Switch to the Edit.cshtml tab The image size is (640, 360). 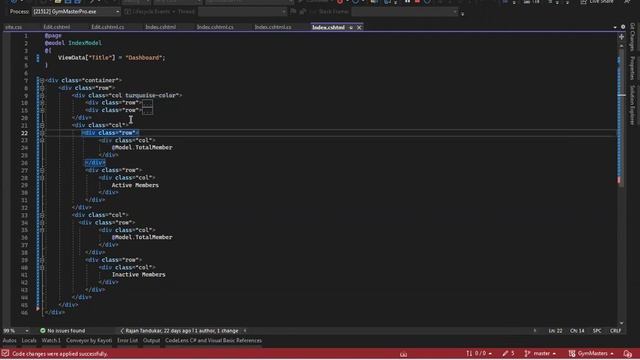pyautogui.click(x=57, y=27)
